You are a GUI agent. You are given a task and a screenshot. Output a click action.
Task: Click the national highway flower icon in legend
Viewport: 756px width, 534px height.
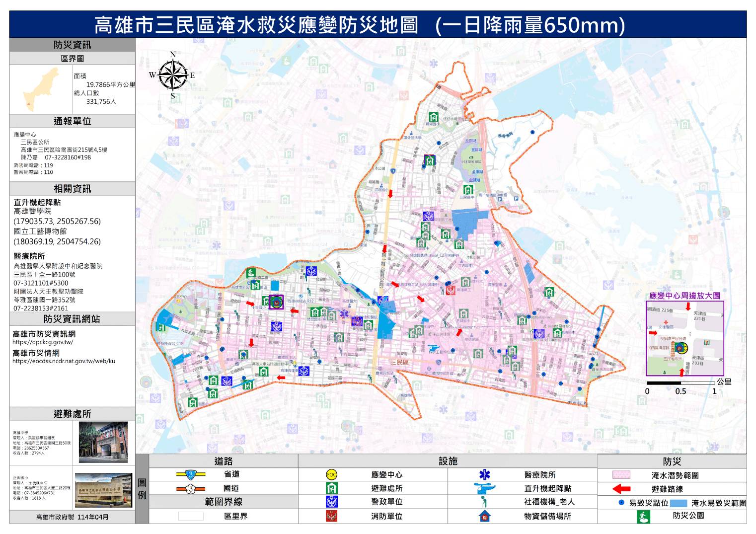[191, 488]
